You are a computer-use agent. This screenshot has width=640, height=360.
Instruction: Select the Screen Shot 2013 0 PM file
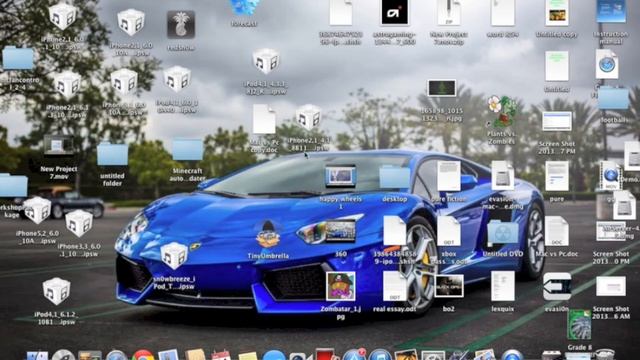click(611, 231)
